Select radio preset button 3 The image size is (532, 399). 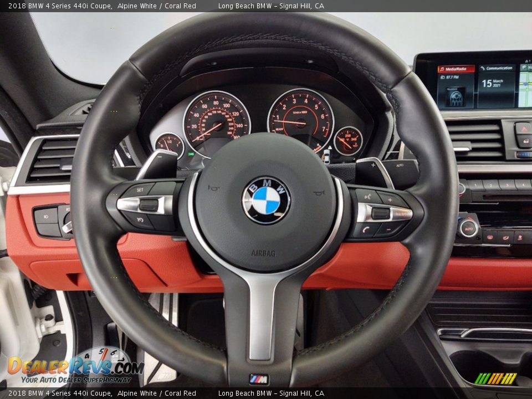point(507,184)
